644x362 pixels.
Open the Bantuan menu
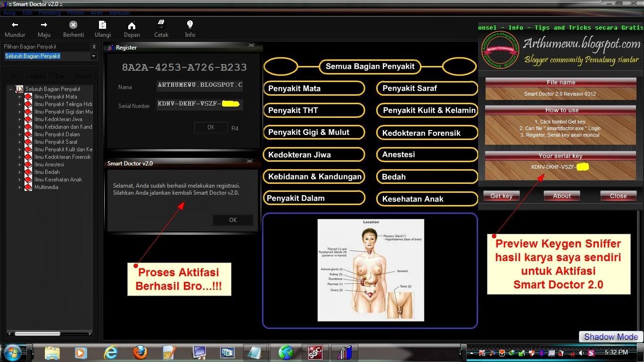coord(119,13)
